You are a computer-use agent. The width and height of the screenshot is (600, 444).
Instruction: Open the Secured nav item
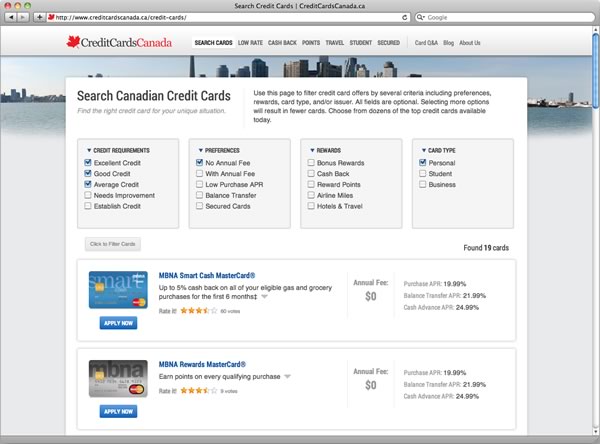click(x=389, y=42)
